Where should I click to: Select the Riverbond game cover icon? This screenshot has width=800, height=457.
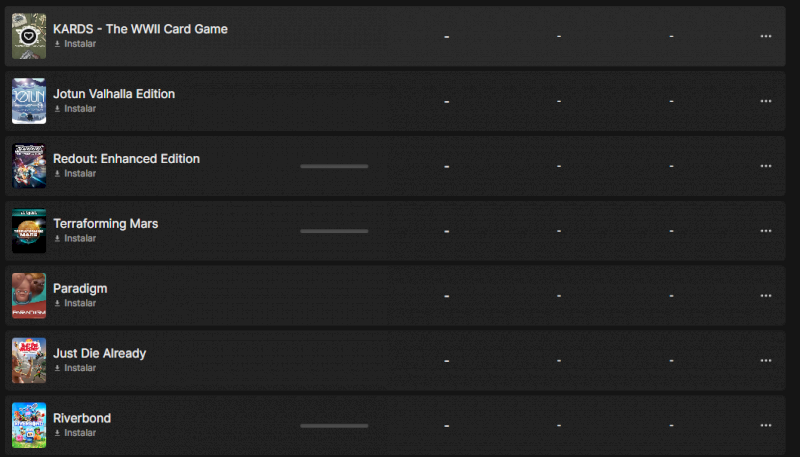[x=29, y=425]
